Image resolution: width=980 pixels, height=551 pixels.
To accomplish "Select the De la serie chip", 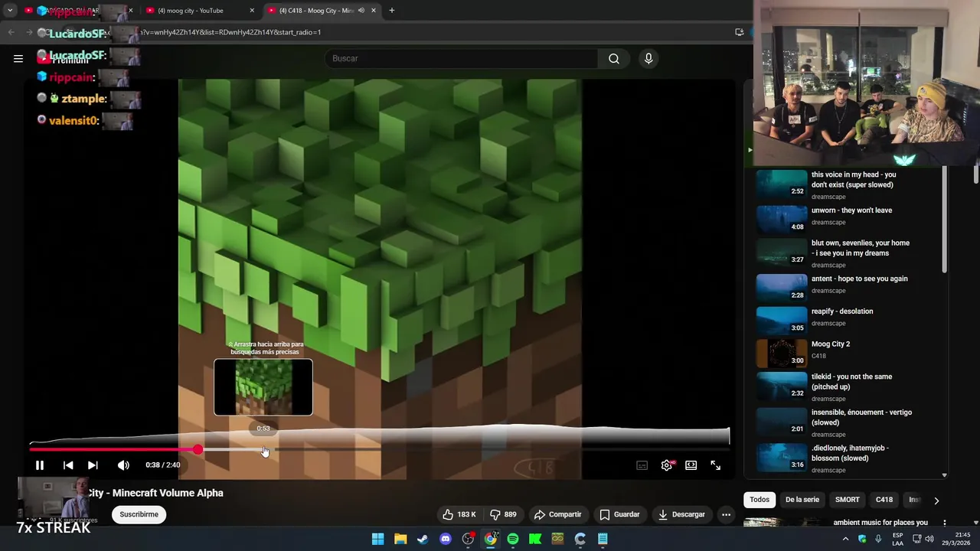I will (802, 500).
